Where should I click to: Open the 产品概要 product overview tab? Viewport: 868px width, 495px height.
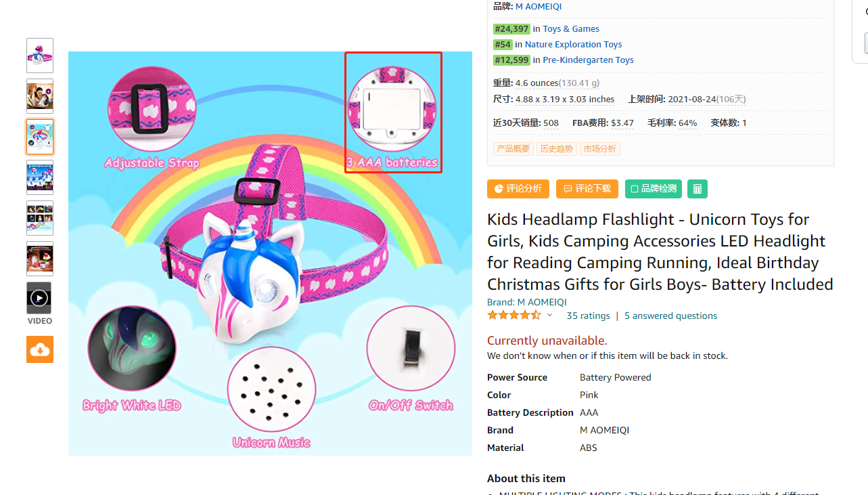[x=513, y=149]
